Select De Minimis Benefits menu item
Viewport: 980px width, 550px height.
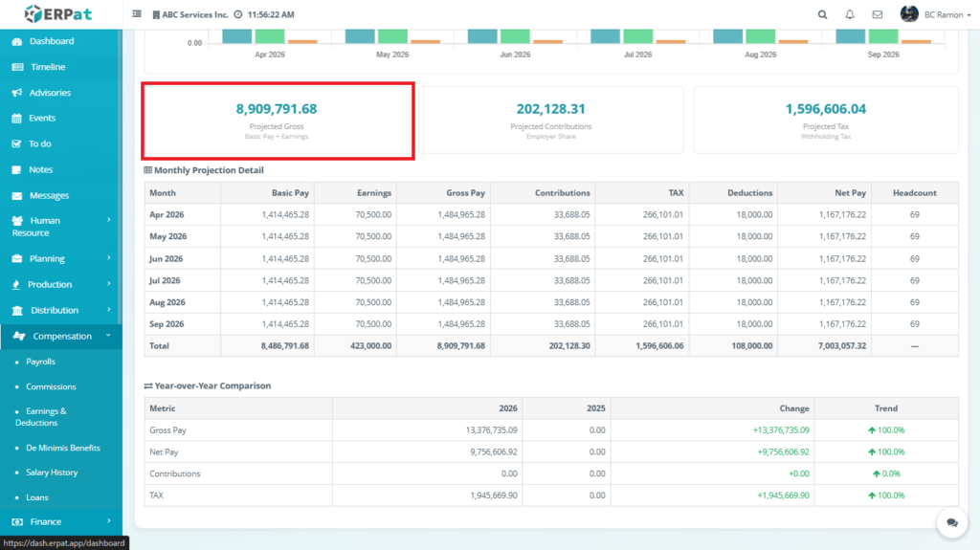tap(62, 448)
